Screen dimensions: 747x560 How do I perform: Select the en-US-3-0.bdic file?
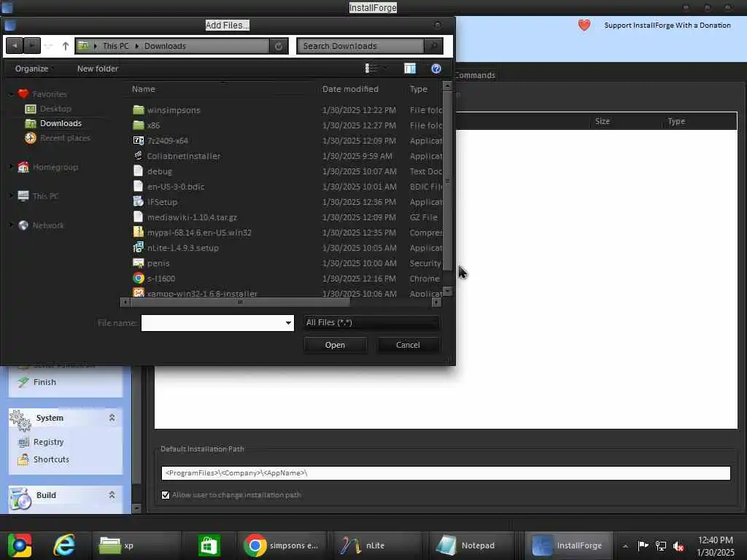(x=169, y=186)
